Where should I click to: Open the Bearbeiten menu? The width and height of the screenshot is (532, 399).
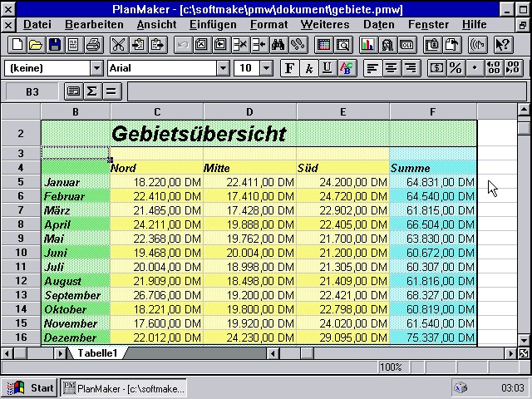click(94, 24)
